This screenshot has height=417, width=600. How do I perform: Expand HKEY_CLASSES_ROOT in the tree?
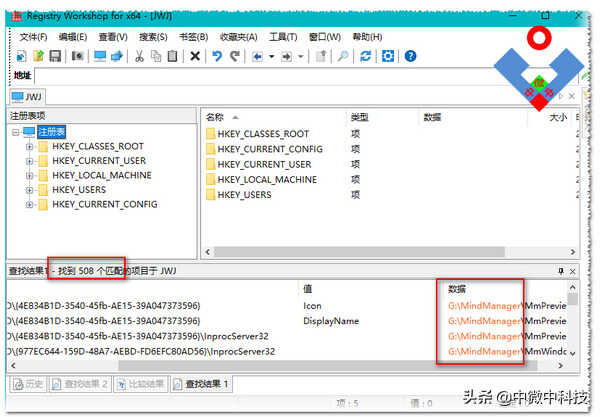pyautogui.click(x=29, y=147)
